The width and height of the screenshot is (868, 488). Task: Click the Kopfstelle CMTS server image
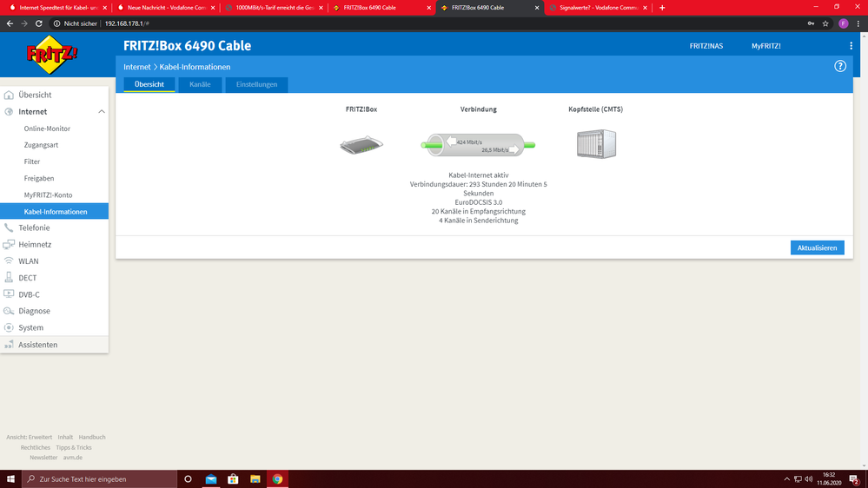click(x=596, y=144)
